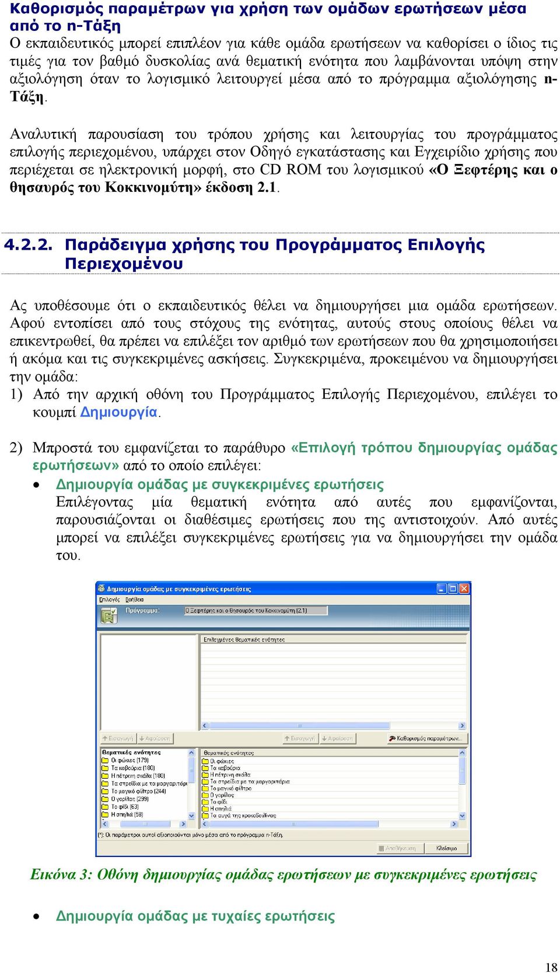
Task: Click the app icon in the dialog title bar
Action: pyautogui.click(x=101, y=589)
